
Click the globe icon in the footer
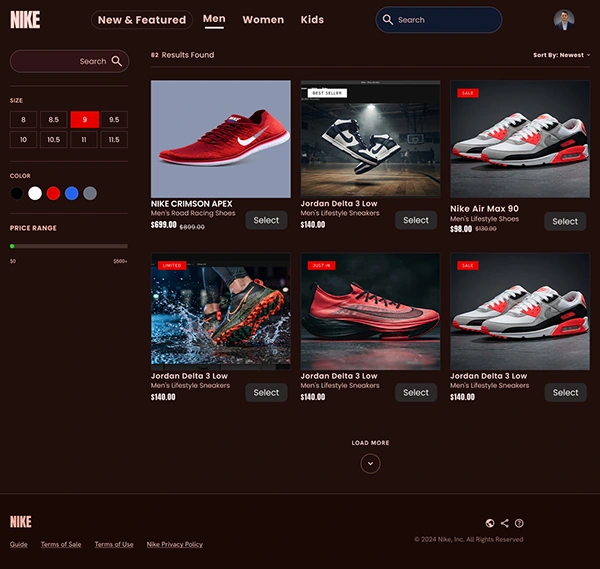tap(490, 523)
